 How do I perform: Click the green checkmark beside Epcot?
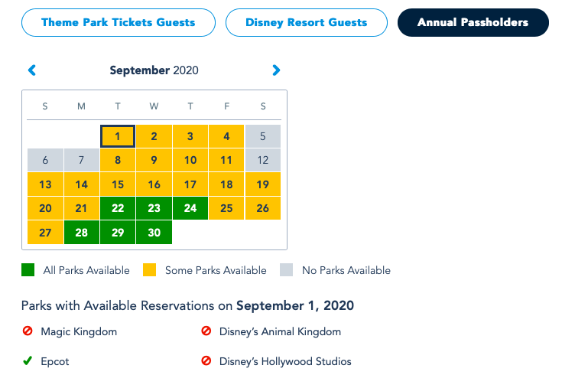pyautogui.click(x=28, y=361)
